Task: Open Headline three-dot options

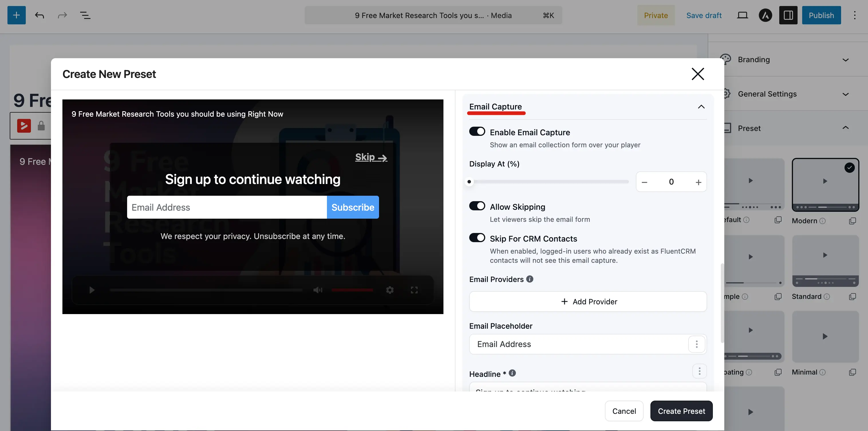Action: pos(699,371)
